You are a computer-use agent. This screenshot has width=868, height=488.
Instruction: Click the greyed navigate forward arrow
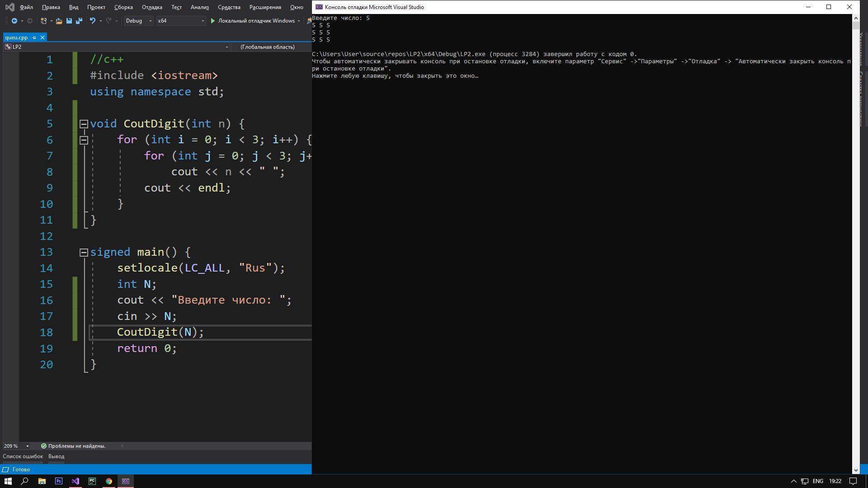click(30, 21)
